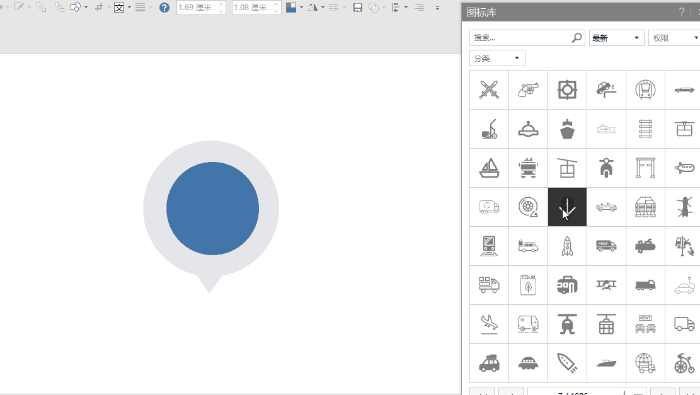Screen dimensions: 700x395
Task: Select the blue circle on the slide
Action: pos(212,208)
